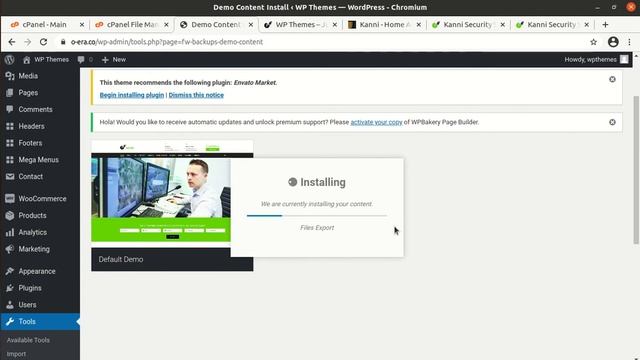The width and height of the screenshot is (640, 360).
Task: Select Tools in the admin sidebar
Action: click(40, 322)
